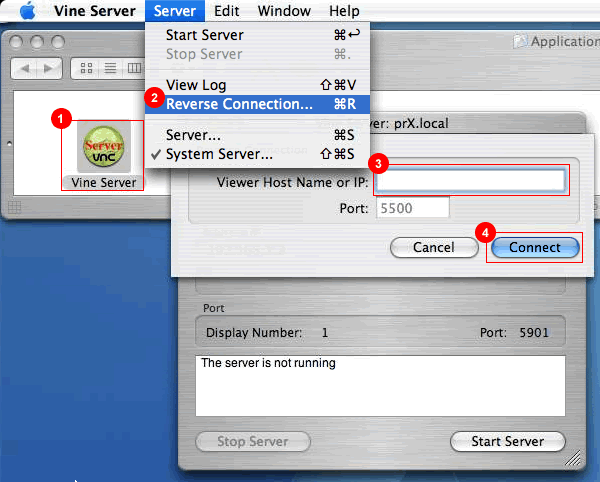
Task: Click the Viewer Host Name or IP field
Action: pos(470,180)
